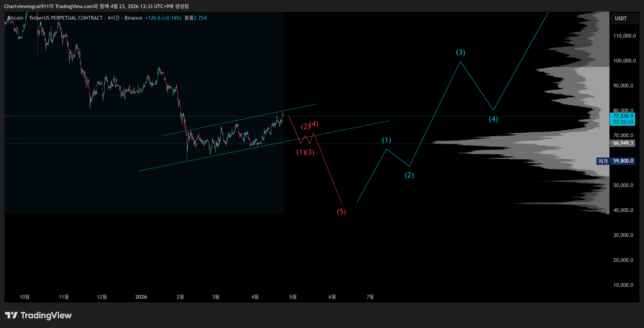Click the 2026 year marker on time axis
The image size is (644, 328).
point(141,297)
